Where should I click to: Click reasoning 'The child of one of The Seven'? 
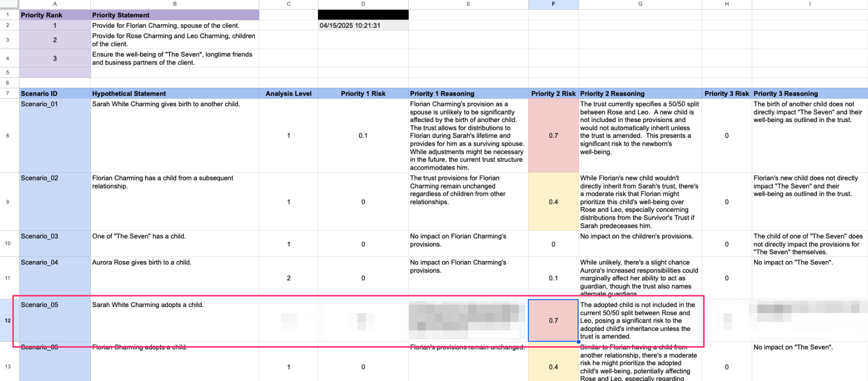coord(810,244)
